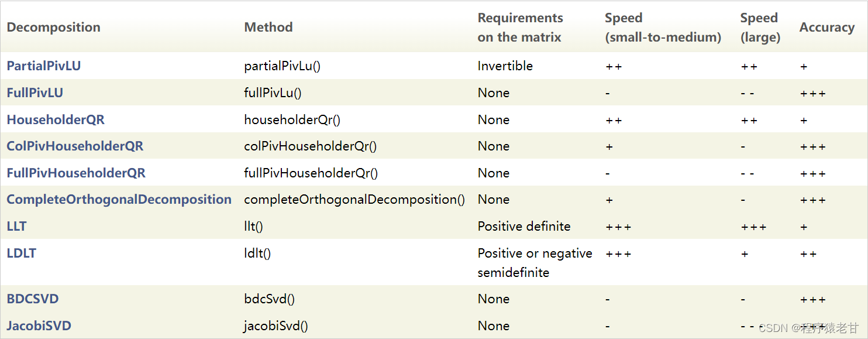Click the FullPivLU link
The width and height of the screenshot is (868, 339).
pyautogui.click(x=35, y=93)
